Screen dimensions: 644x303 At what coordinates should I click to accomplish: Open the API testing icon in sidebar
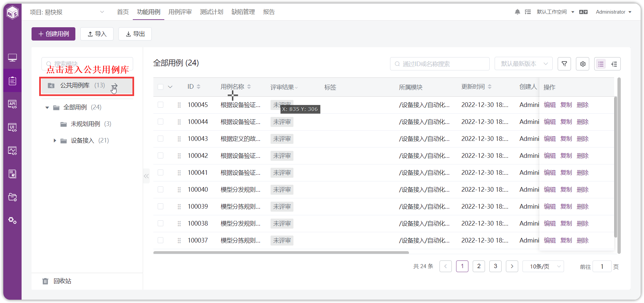[x=12, y=104]
